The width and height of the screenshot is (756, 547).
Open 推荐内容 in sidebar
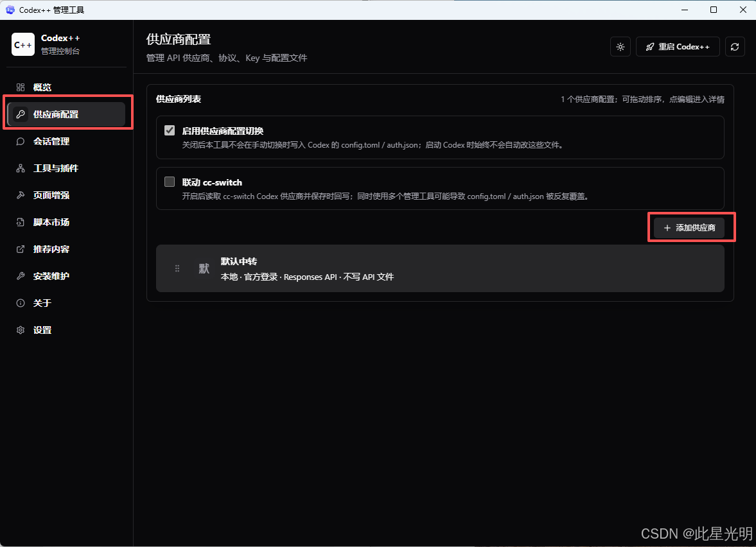click(x=66, y=249)
